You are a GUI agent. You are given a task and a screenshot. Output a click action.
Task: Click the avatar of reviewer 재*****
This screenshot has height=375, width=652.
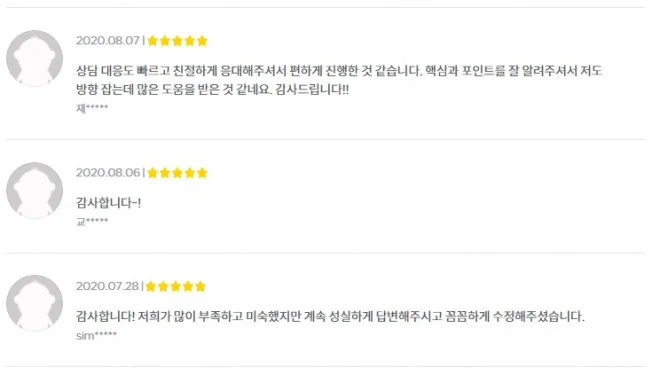35,58
